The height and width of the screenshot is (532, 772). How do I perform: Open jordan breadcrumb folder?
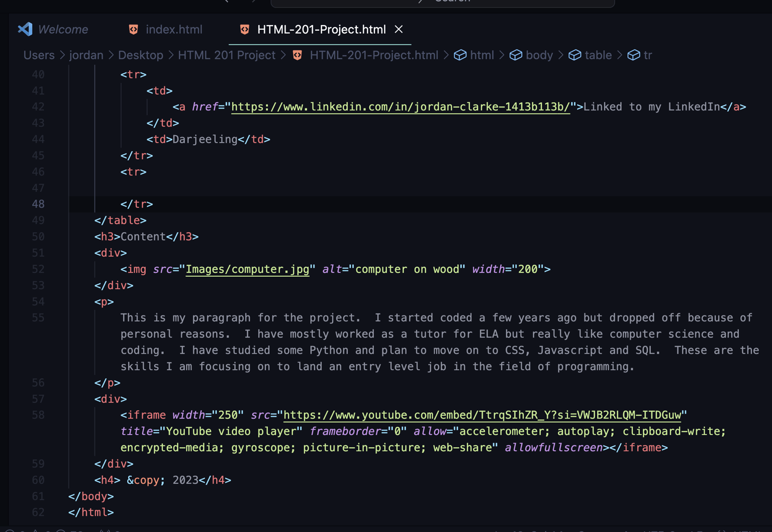pos(86,55)
